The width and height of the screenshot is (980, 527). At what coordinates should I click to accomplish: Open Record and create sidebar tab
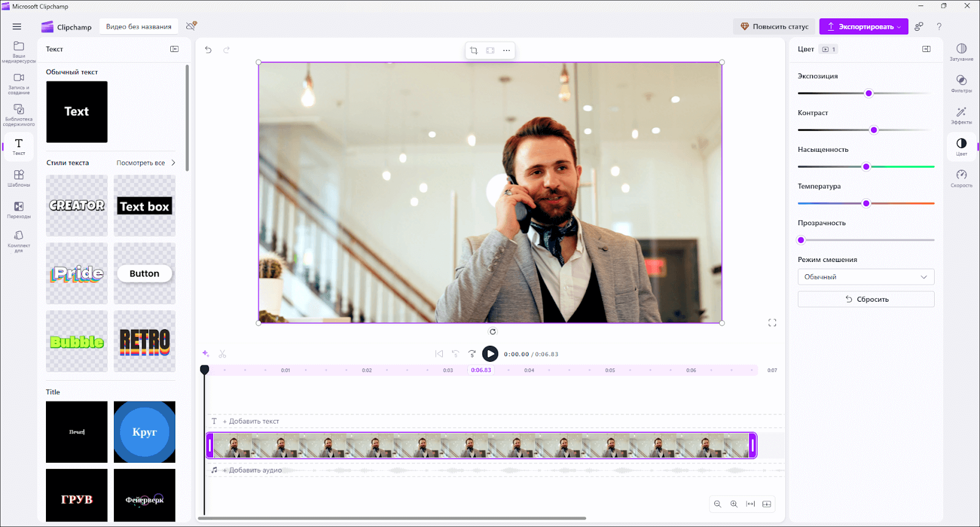[19, 84]
